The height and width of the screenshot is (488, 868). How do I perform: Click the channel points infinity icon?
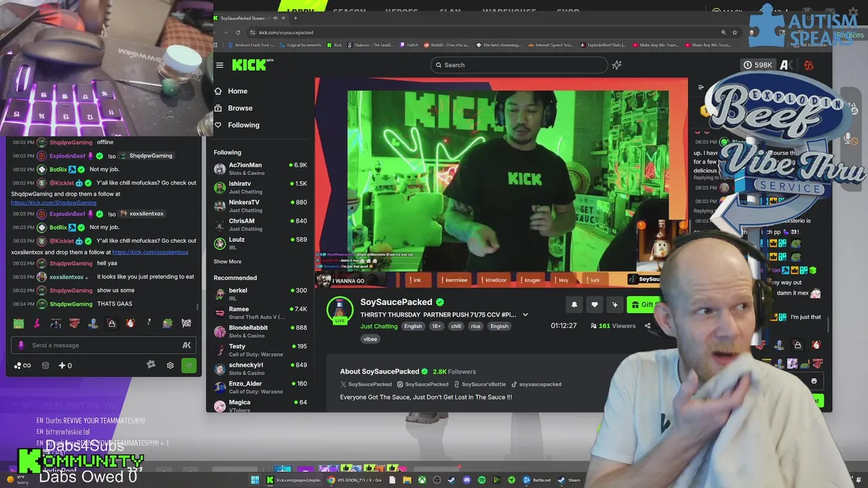(22, 365)
